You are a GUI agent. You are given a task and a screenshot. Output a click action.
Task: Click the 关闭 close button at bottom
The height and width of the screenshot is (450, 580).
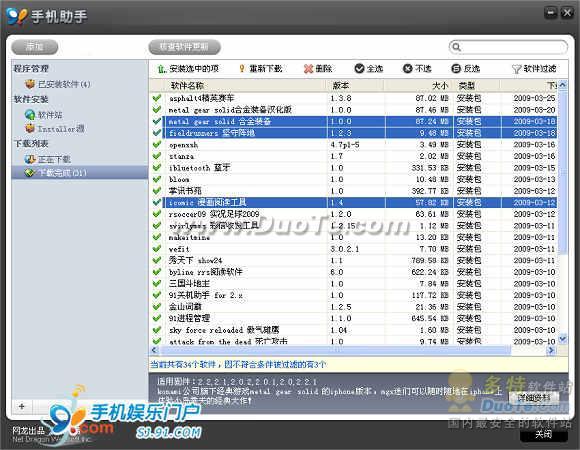[x=544, y=434]
